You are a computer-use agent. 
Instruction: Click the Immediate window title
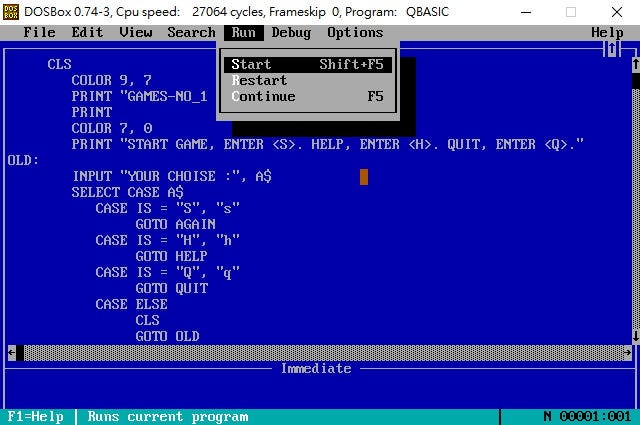[x=316, y=369]
